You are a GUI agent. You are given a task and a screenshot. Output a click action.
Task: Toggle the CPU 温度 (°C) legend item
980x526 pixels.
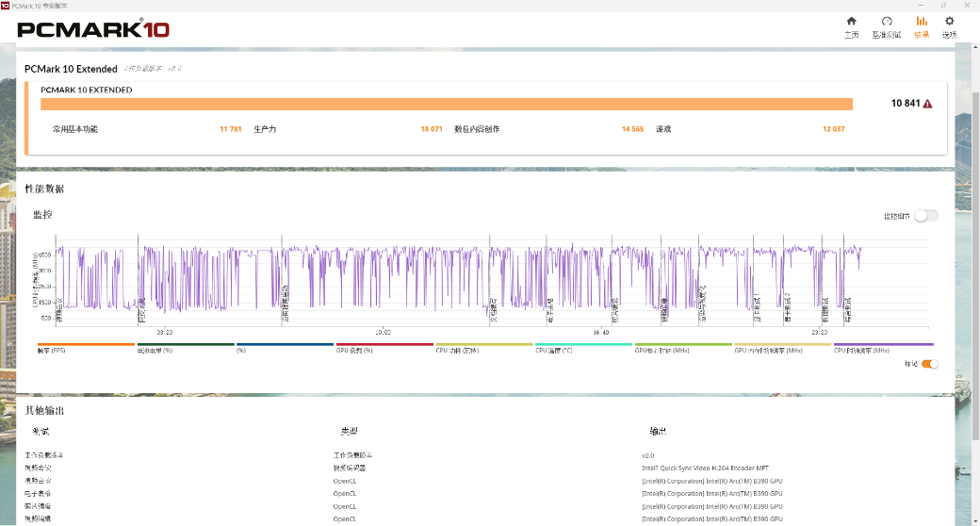[x=583, y=348]
